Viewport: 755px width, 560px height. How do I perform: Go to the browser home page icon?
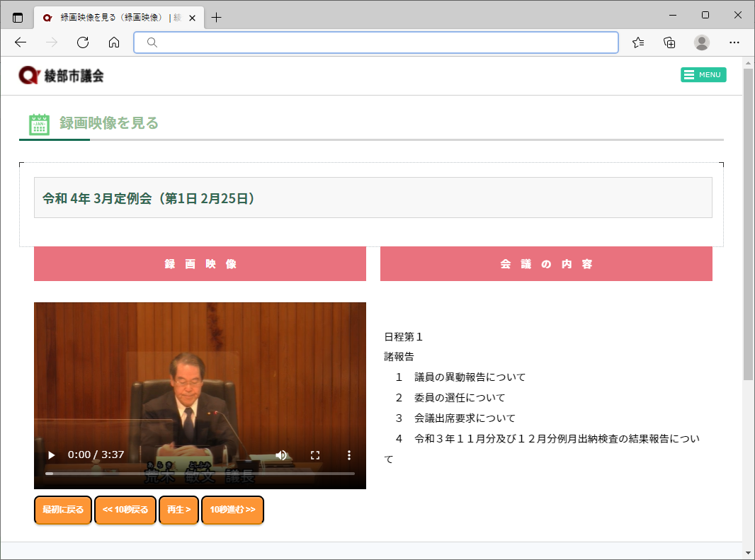(x=114, y=42)
